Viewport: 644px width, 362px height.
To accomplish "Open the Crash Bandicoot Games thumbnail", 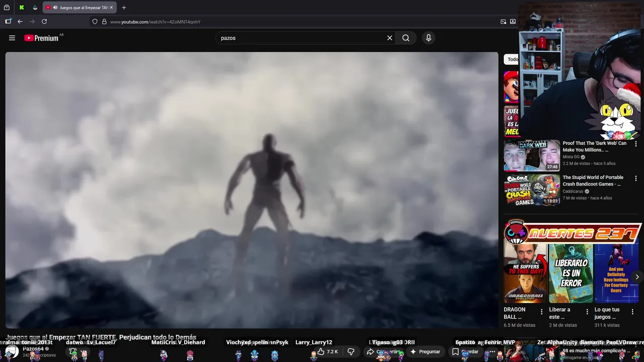I will [532, 190].
